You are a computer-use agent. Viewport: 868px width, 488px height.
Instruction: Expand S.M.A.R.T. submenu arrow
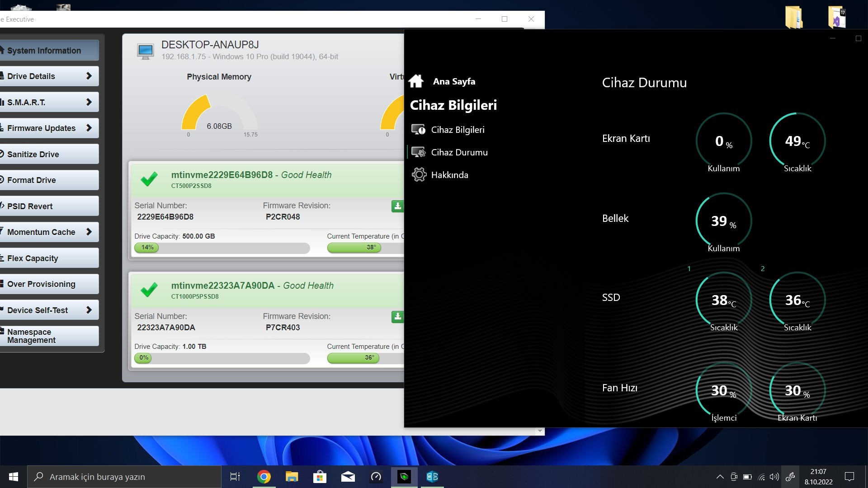point(89,102)
